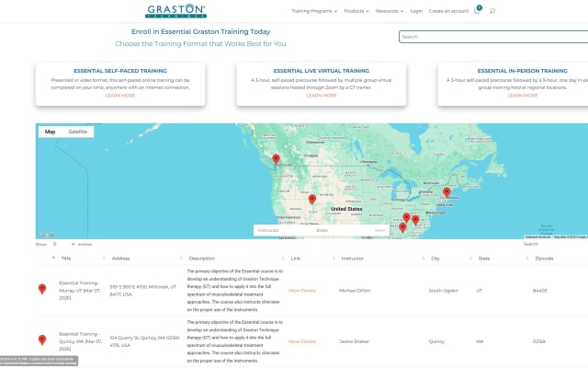Click the red marker icon in Quincy, MA row

tap(42, 339)
